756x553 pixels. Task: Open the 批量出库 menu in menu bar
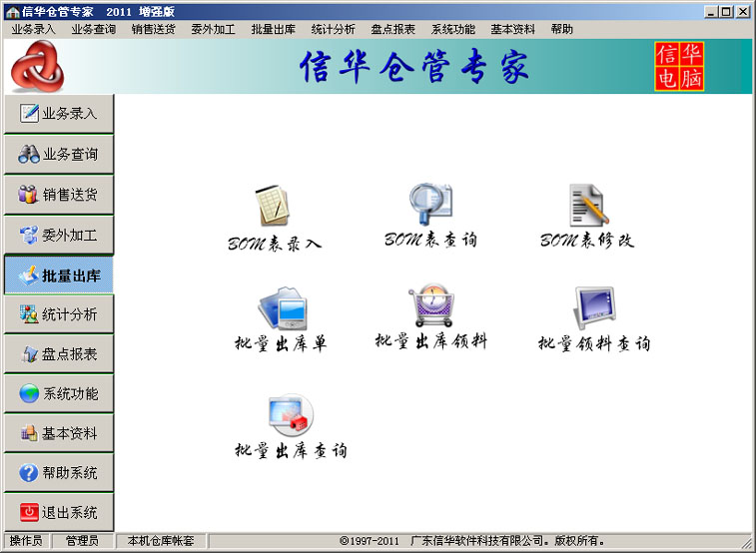pyautogui.click(x=274, y=29)
